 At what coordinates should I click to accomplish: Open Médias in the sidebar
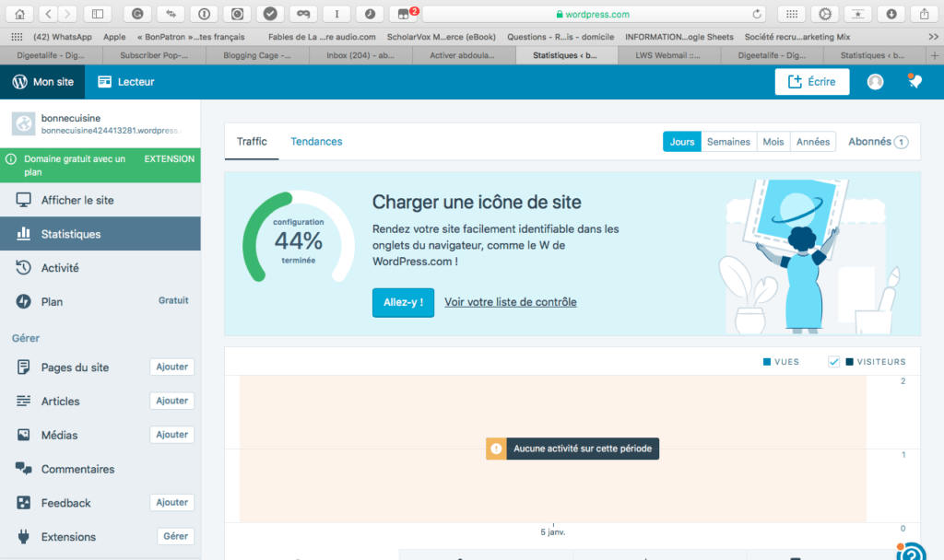pos(59,435)
